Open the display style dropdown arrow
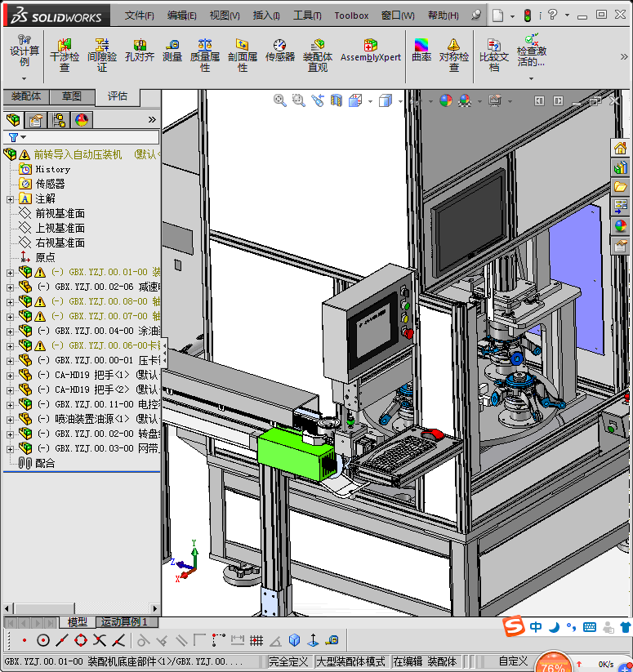 pos(400,101)
